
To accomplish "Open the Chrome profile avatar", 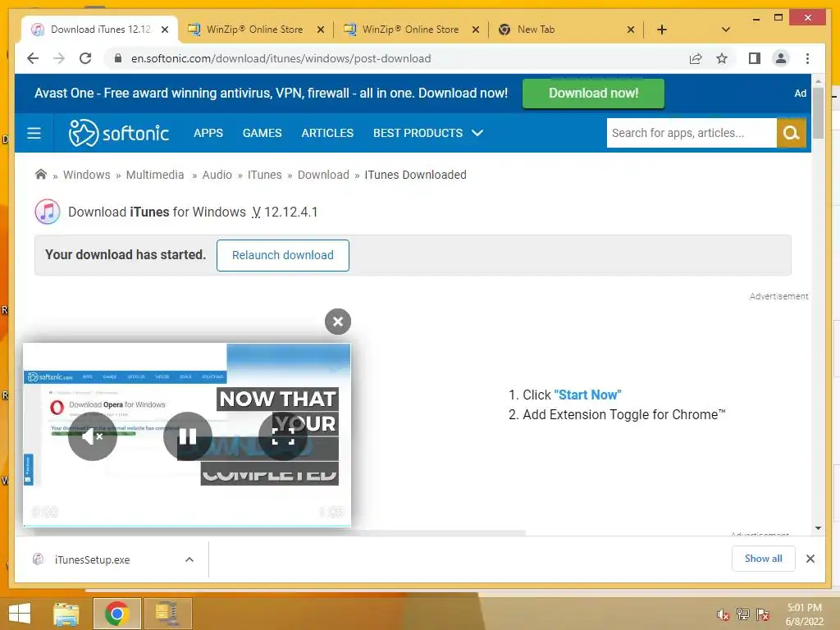I will (781, 58).
